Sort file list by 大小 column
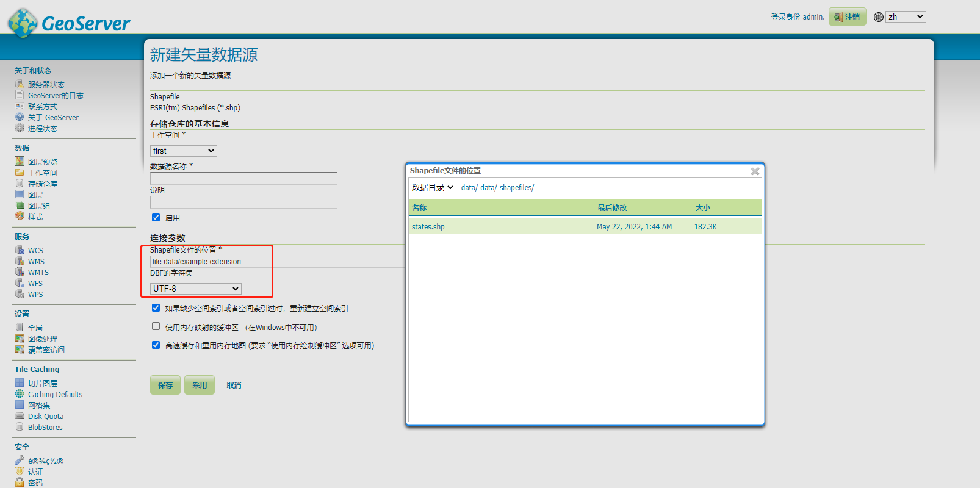The height and width of the screenshot is (488, 980). pos(703,208)
